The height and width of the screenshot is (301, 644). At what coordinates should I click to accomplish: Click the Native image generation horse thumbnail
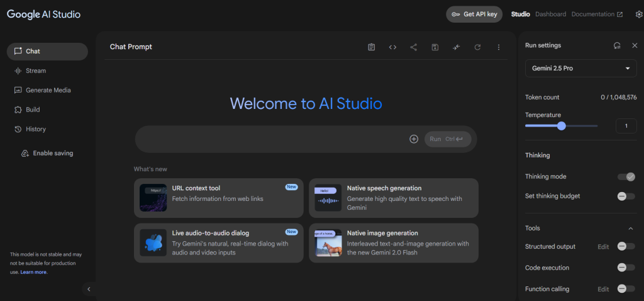click(x=328, y=243)
